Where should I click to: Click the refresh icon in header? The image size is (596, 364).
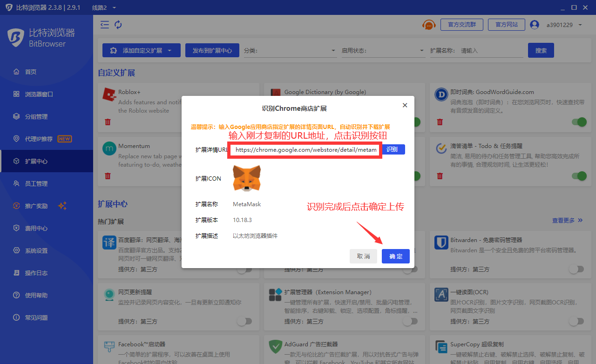tap(118, 25)
